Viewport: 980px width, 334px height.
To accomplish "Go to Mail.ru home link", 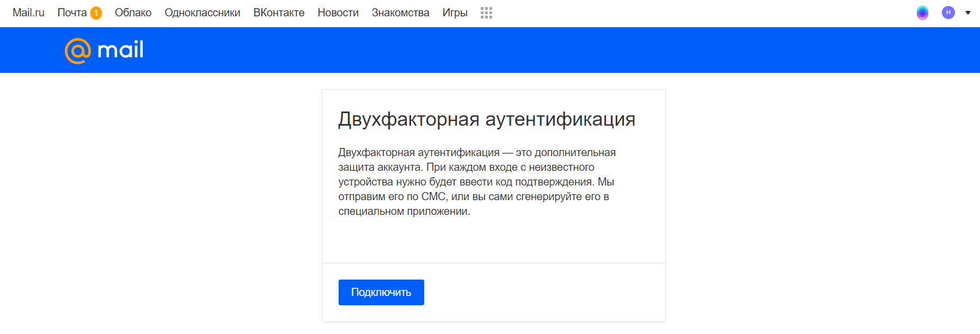I will [28, 13].
